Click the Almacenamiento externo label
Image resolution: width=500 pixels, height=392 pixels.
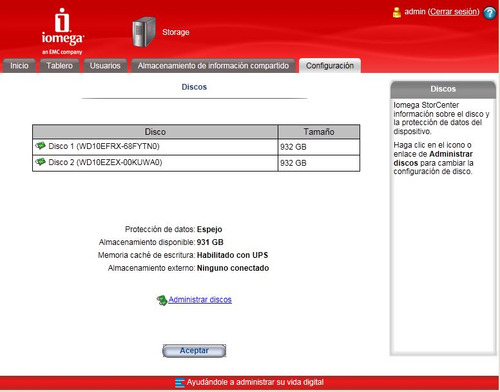pyautogui.click(x=151, y=268)
